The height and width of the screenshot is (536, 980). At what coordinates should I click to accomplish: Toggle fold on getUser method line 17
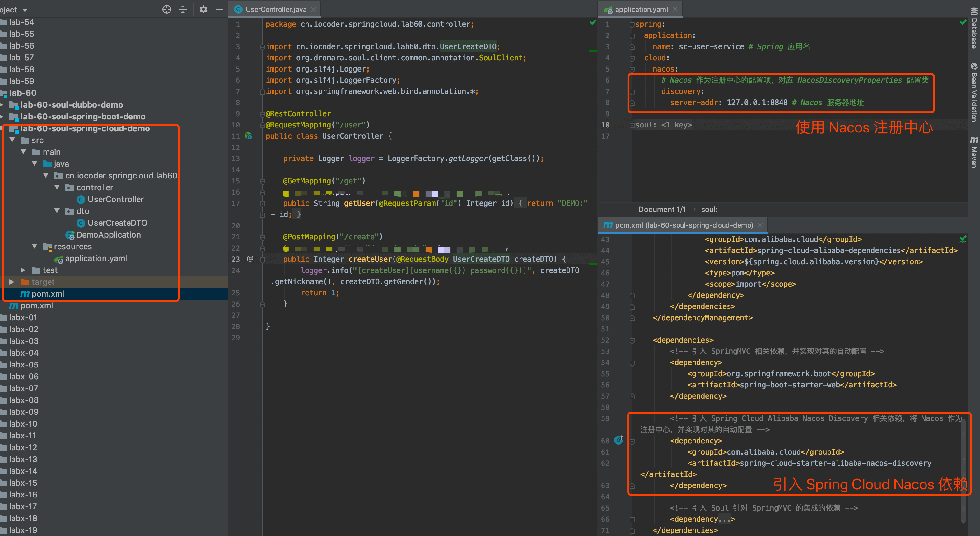tap(263, 204)
